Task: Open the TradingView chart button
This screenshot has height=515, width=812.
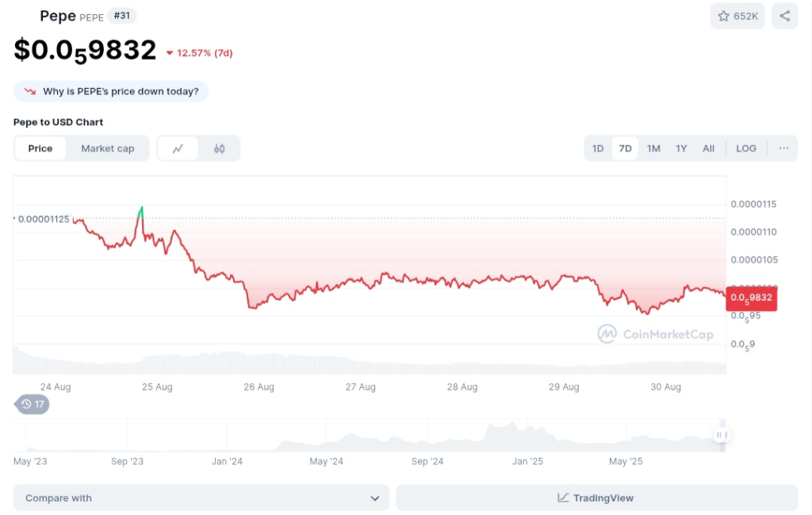Action: click(596, 498)
